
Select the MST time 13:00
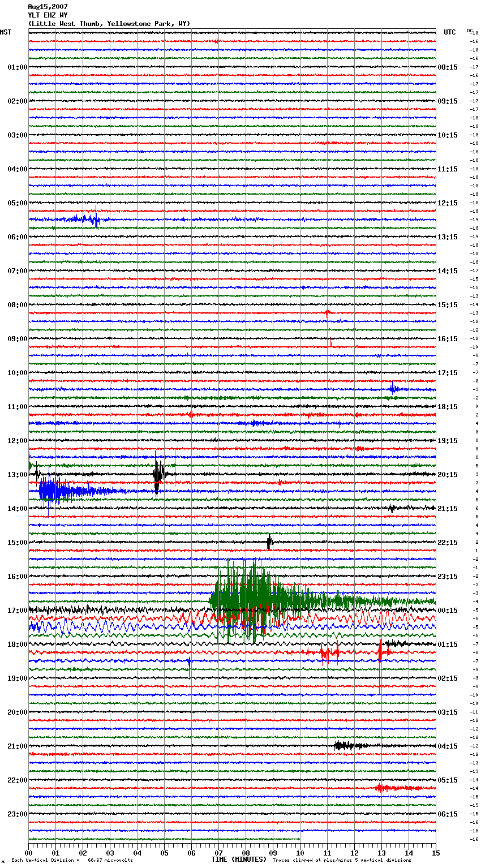tap(18, 475)
